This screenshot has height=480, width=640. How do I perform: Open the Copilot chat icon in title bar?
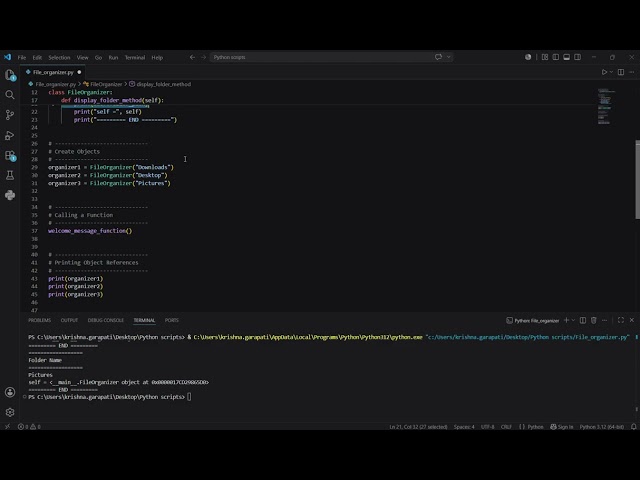coord(438,57)
